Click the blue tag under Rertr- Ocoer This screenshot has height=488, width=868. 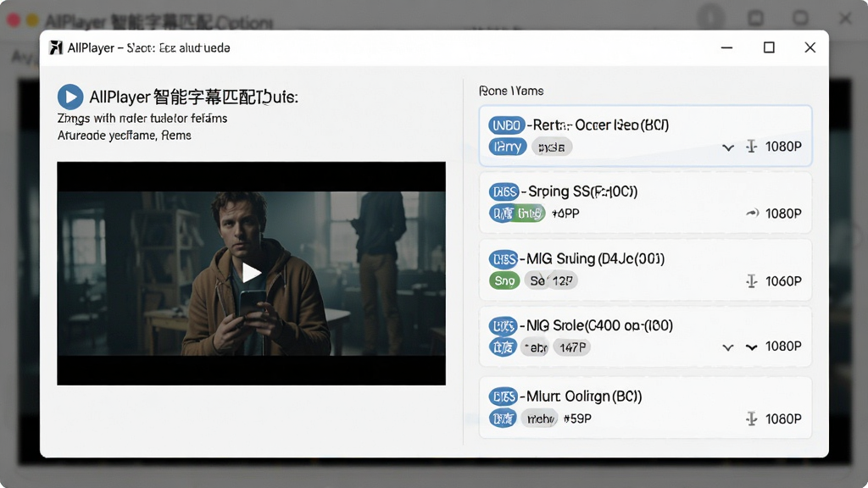point(508,147)
